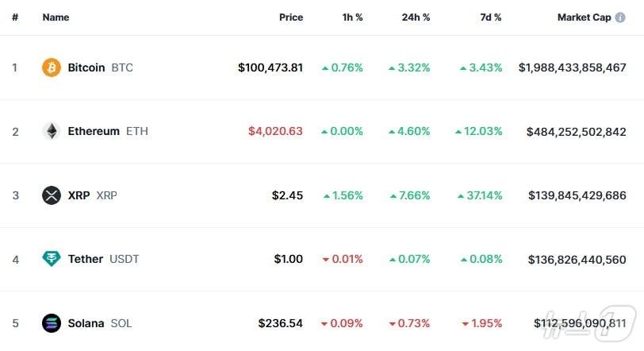Image resolution: width=644 pixels, height=351 pixels.
Task: Click the Ethereum diamond logo icon
Action: 52,131
